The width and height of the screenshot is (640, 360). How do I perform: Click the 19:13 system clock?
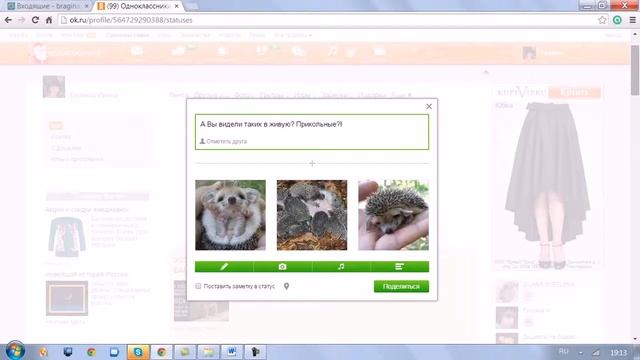[618, 352]
